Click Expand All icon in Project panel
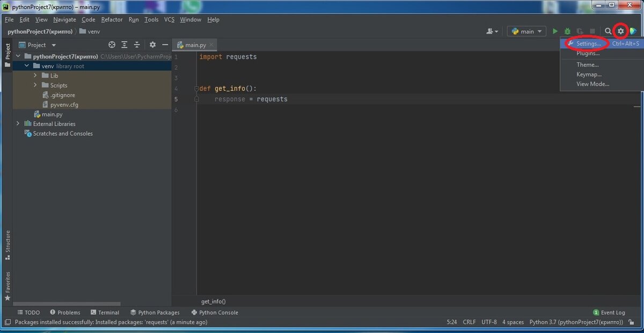 [125, 45]
